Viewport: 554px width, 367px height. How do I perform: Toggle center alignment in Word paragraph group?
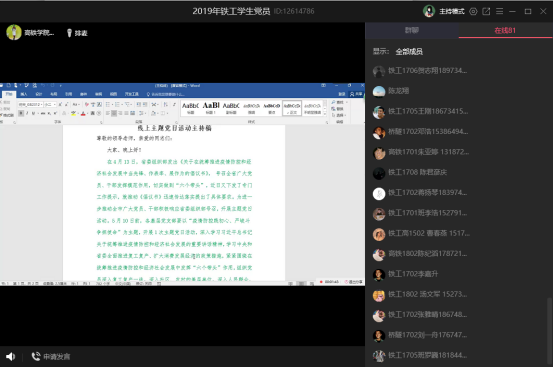[114, 113]
